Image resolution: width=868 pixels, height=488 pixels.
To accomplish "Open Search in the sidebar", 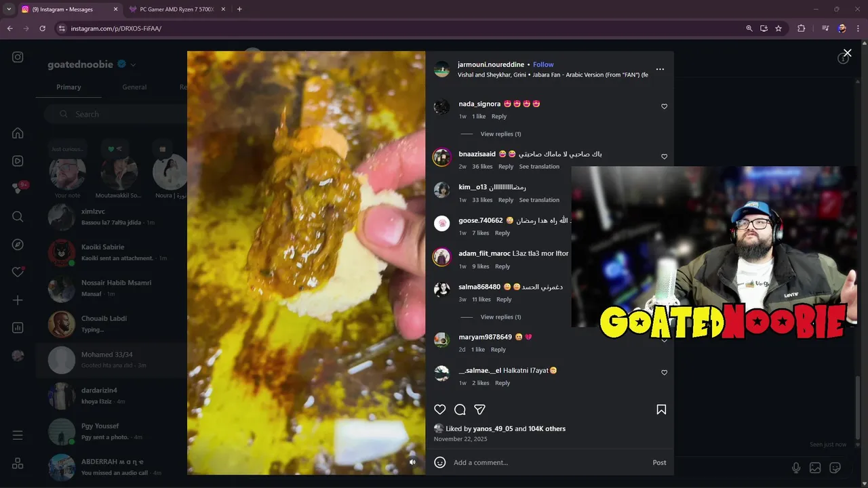I will [18, 217].
